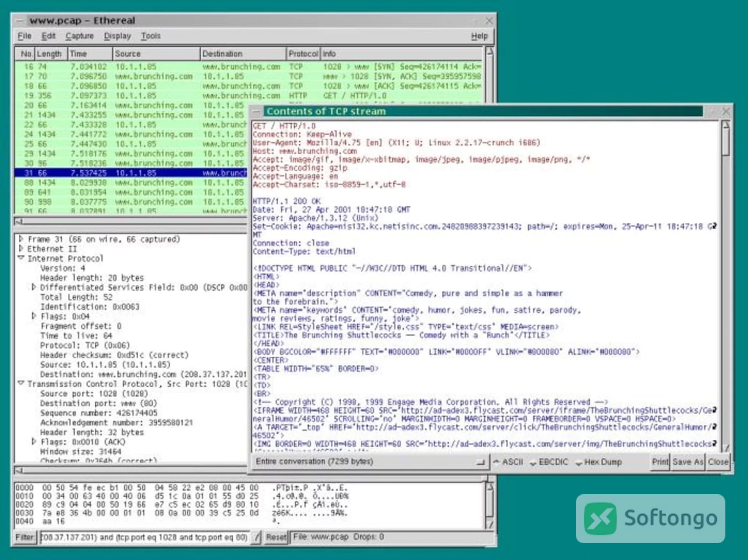Expand the Frame 31 tree node

(21, 239)
